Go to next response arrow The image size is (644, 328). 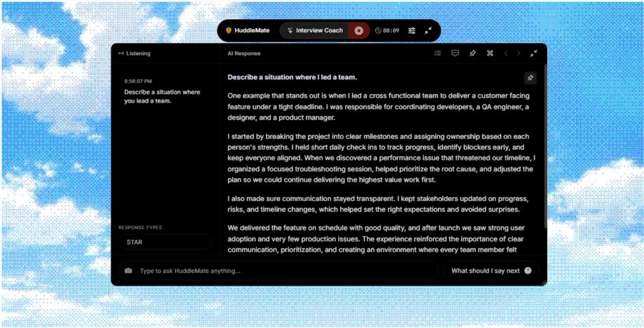pos(519,53)
